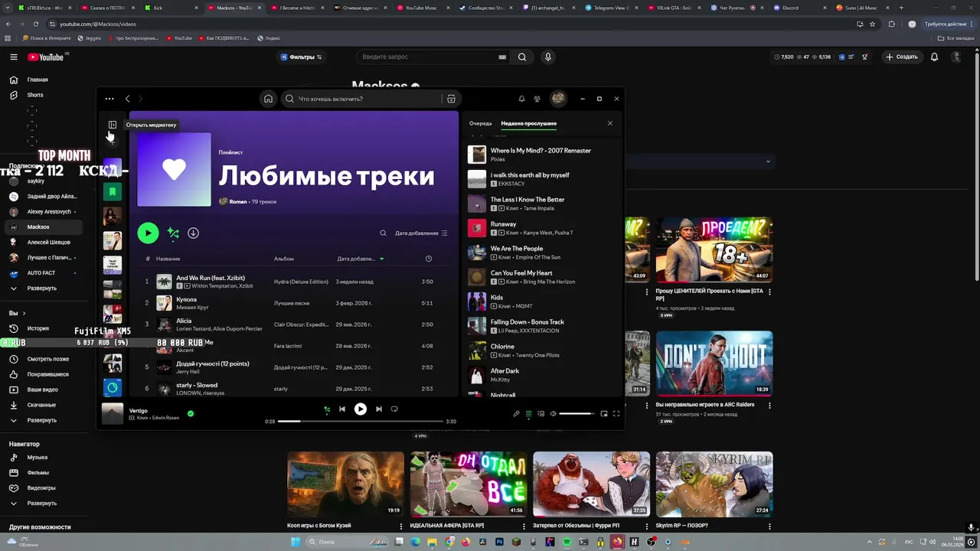Open the library panel in Spotify

pyautogui.click(x=113, y=125)
